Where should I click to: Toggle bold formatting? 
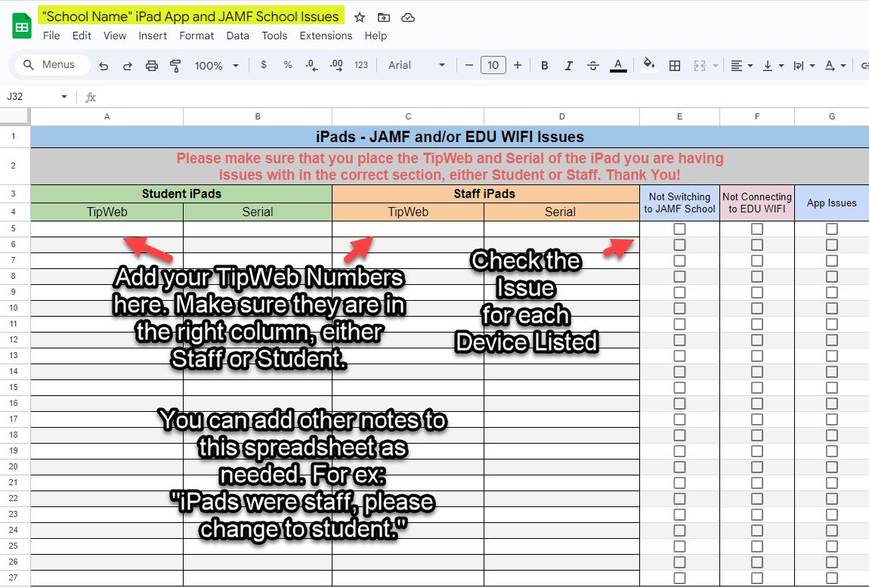(544, 66)
